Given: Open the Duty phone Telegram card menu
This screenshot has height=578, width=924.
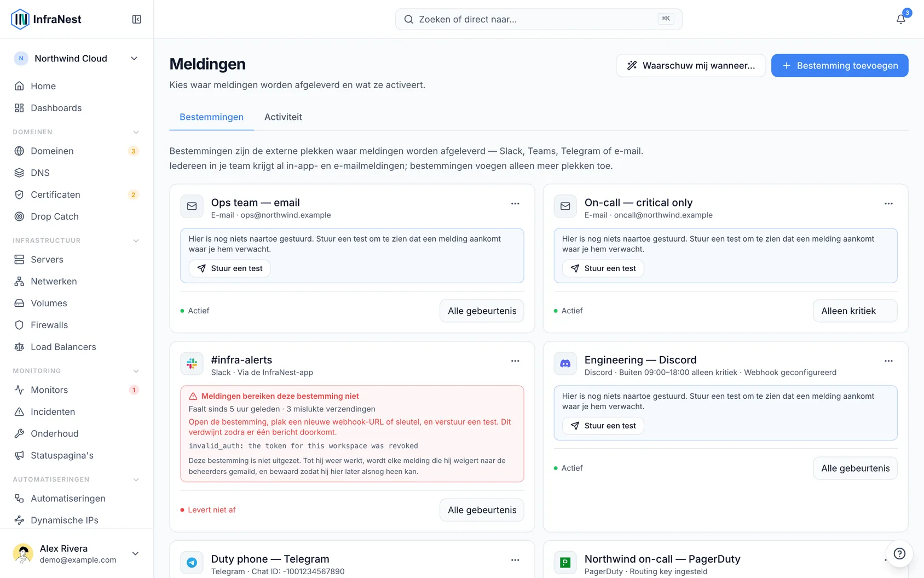Looking at the screenshot, I should click(x=515, y=560).
